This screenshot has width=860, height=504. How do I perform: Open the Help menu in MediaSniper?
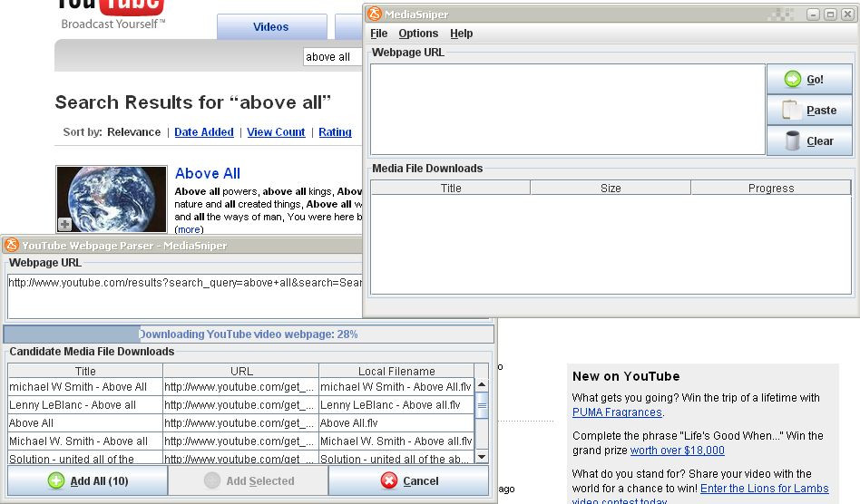tap(461, 34)
